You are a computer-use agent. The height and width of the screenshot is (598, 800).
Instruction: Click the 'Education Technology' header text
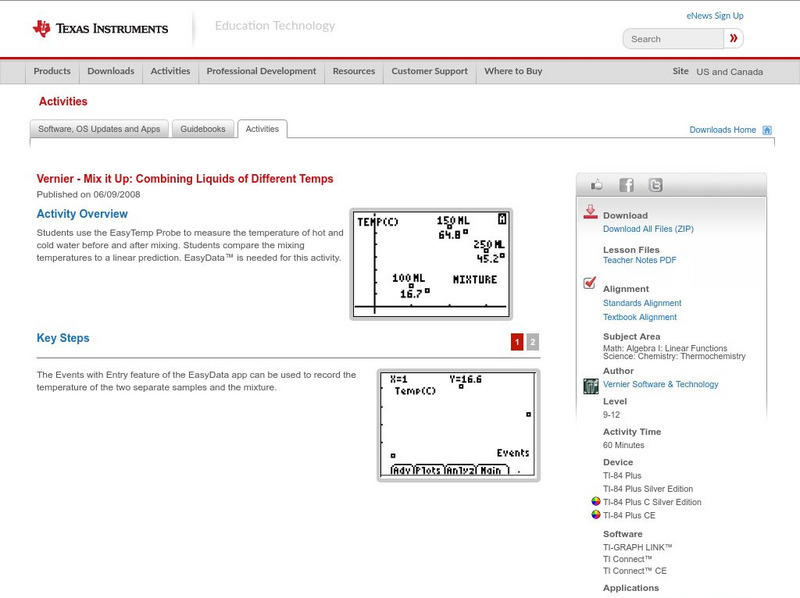click(x=275, y=26)
